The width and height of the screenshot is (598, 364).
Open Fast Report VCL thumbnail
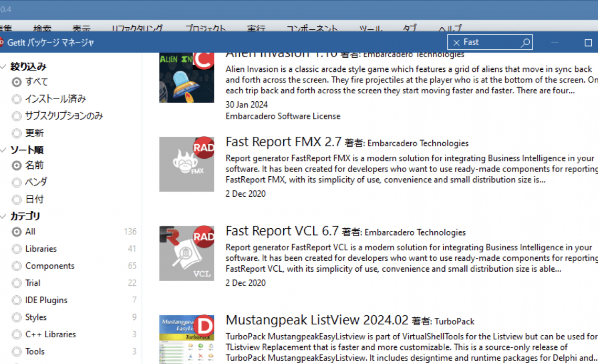[x=187, y=253]
